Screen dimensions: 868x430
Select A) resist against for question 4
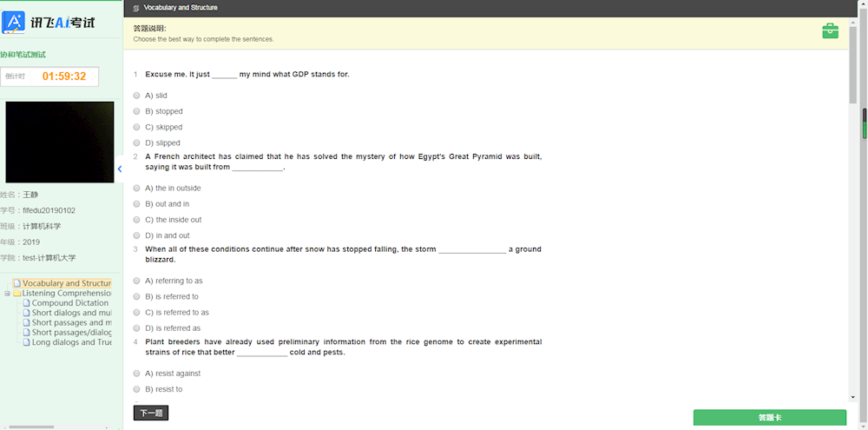(136, 374)
